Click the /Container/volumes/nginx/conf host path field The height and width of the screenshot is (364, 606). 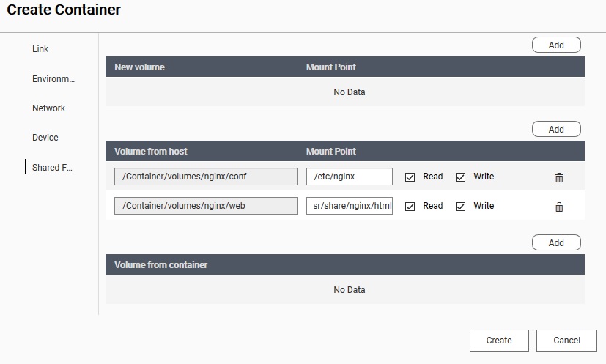pyautogui.click(x=205, y=177)
